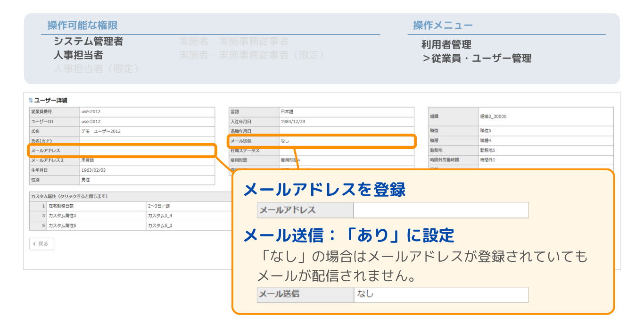Click the メール送信 なし box in the callout
This screenshot has height=326, width=644.
(x=440, y=294)
